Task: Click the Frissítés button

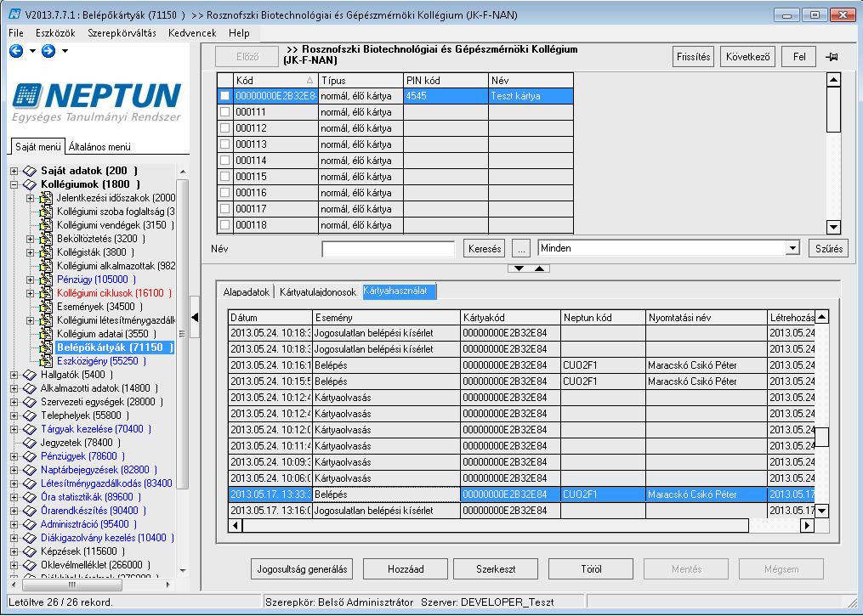Action: 693,57
